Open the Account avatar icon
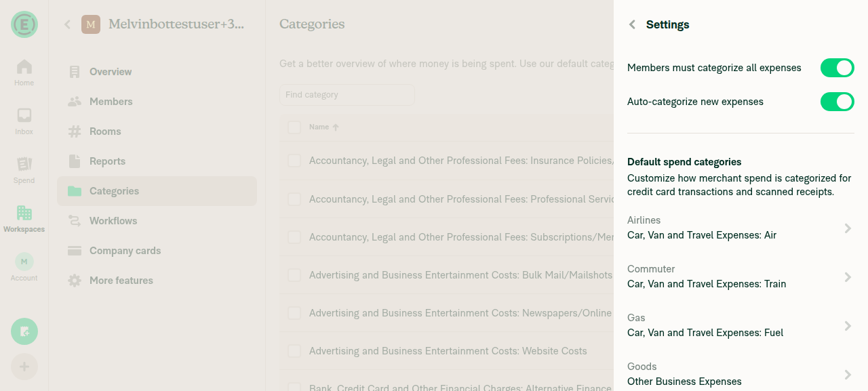Screen dimensions: 868x391 24,262
